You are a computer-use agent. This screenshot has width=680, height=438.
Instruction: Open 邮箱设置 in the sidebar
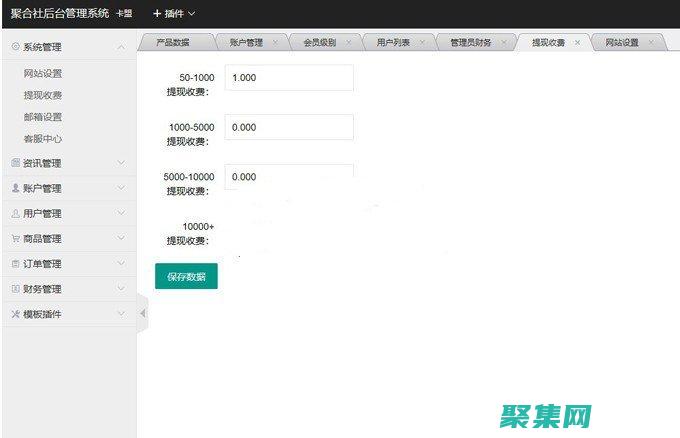pyautogui.click(x=42, y=117)
